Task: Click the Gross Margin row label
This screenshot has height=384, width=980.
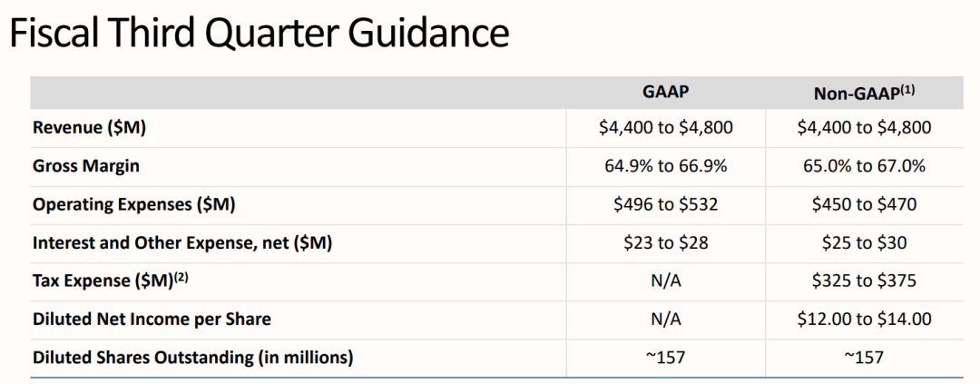Action: click(86, 166)
